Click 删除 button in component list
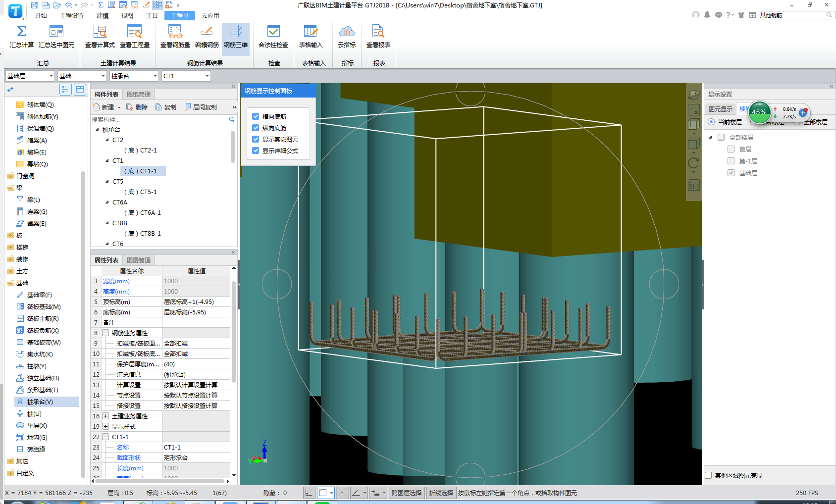 coord(137,107)
